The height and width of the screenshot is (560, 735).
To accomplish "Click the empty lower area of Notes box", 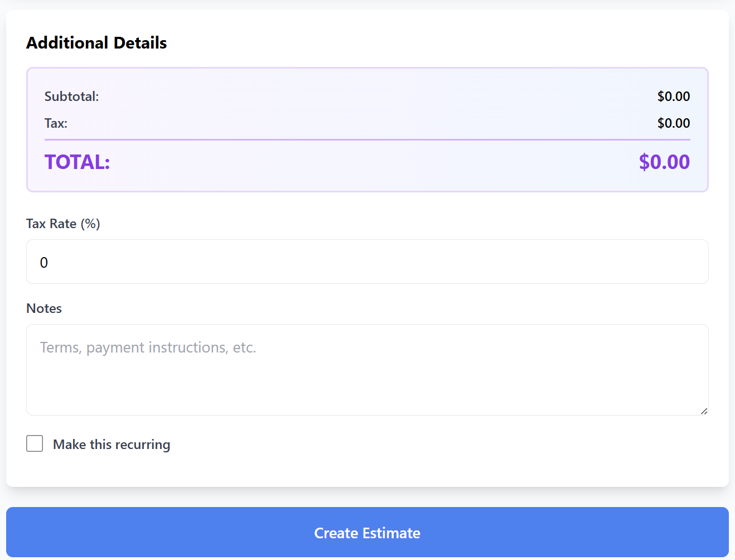I will pos(367,393).
